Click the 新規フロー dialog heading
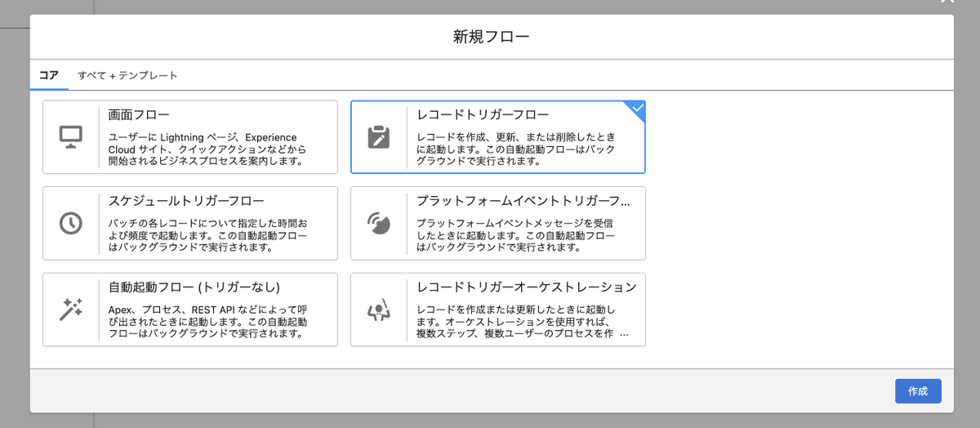The width and height of the screenshot is (980, 428). coord(492,37)
